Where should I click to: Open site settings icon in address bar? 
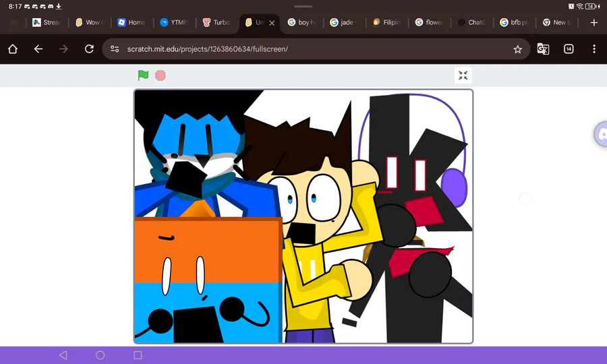(x=115, y=49)
